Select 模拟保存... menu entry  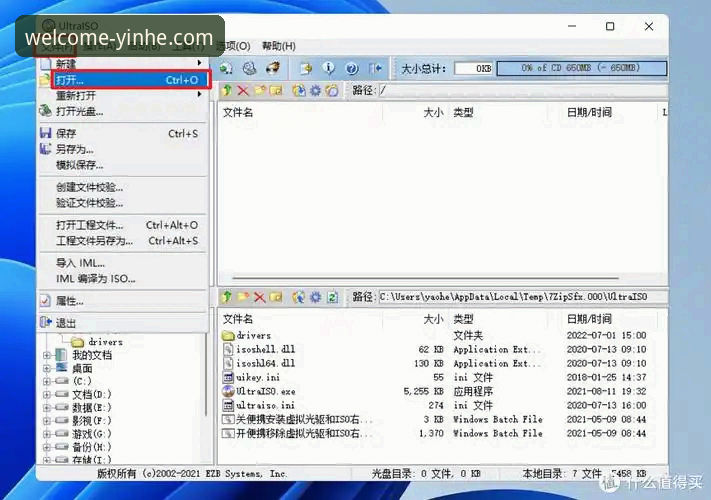pos(122,165)
